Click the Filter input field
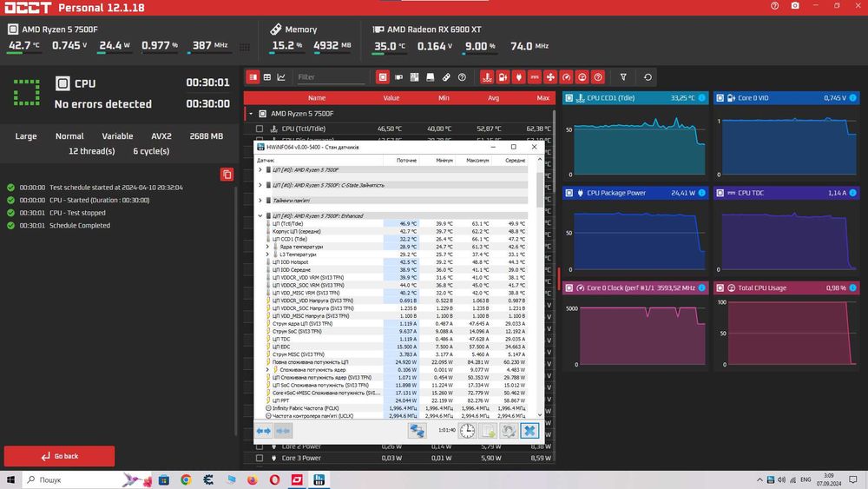 coord(331,77)
